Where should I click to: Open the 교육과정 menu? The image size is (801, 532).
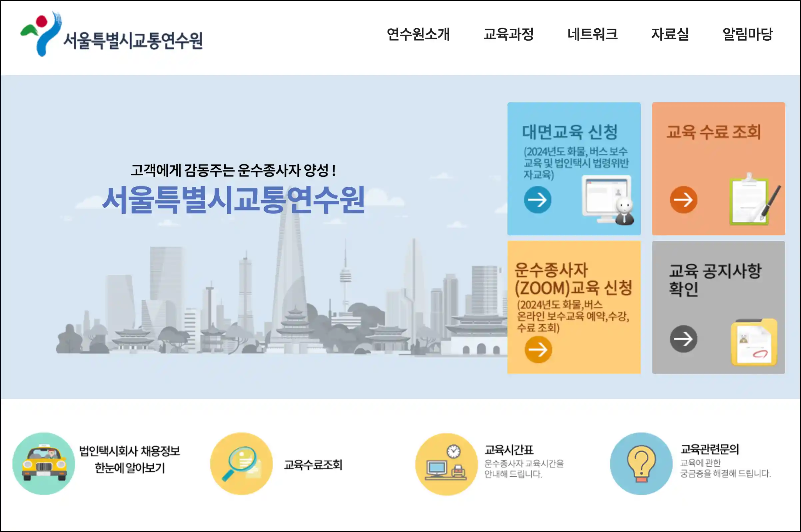[508, 34]
